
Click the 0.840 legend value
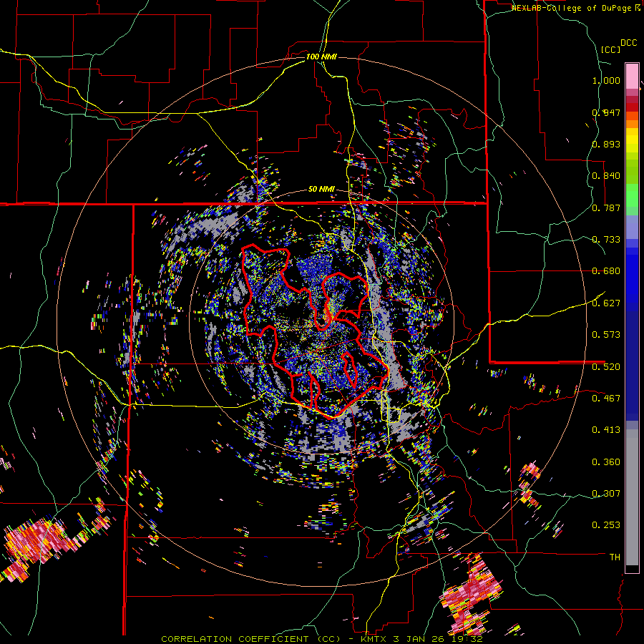coord(606,176)
